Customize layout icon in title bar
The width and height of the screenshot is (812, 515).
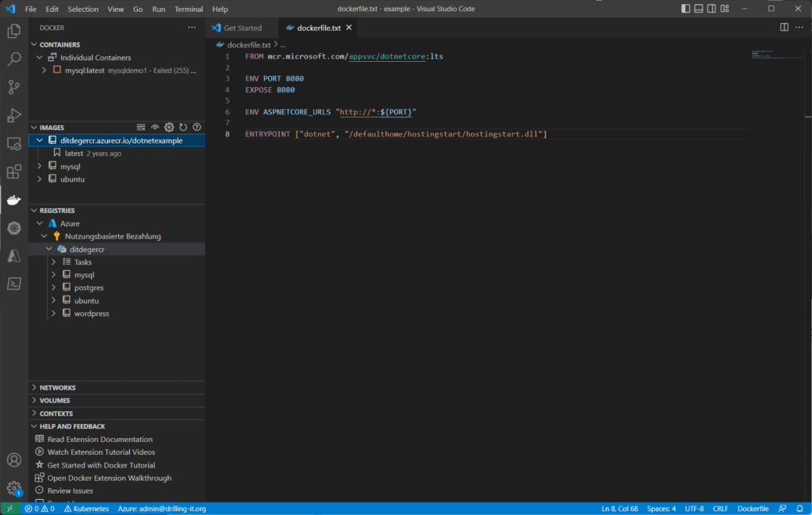tap(725, 9)
